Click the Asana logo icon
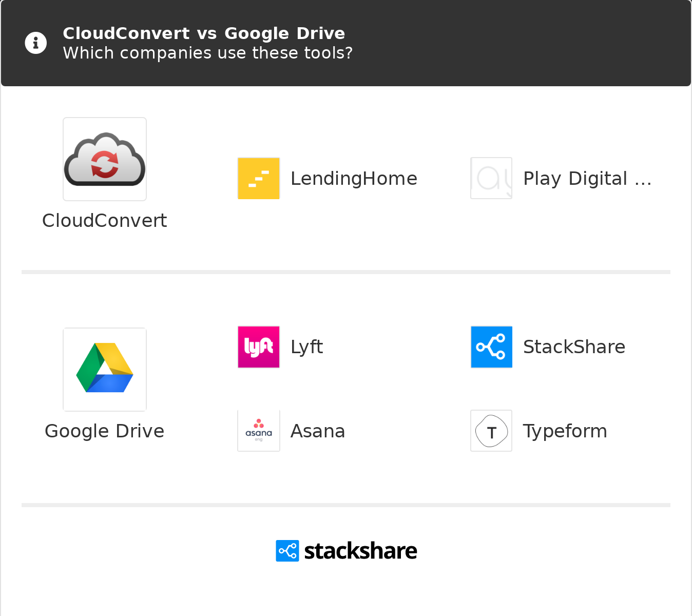 pos(259,431)
